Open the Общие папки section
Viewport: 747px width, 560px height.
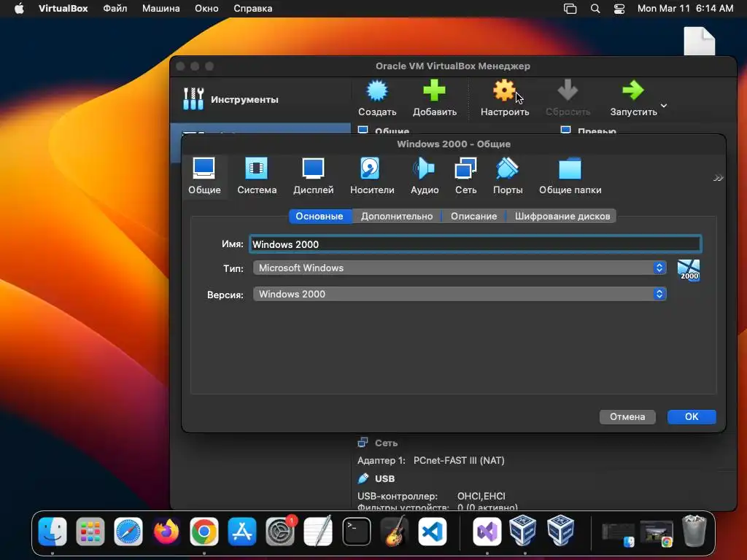pos(570,176)
